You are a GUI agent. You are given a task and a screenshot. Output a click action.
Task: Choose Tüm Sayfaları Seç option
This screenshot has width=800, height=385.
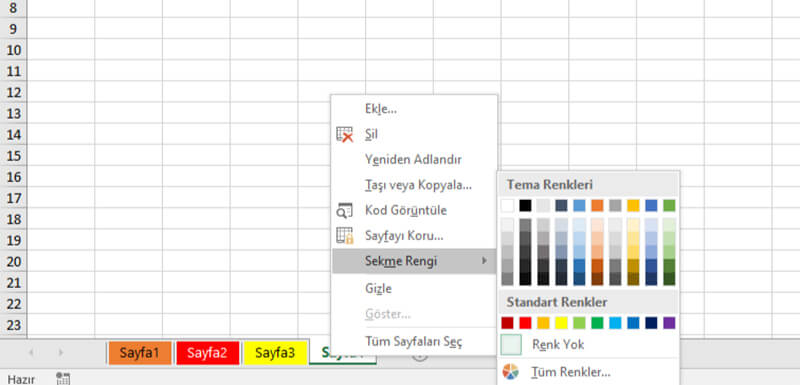[x=414, y=342]
